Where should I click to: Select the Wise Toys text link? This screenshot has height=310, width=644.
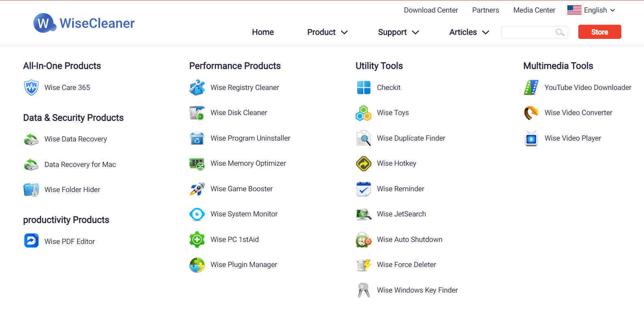click(393, 113)
